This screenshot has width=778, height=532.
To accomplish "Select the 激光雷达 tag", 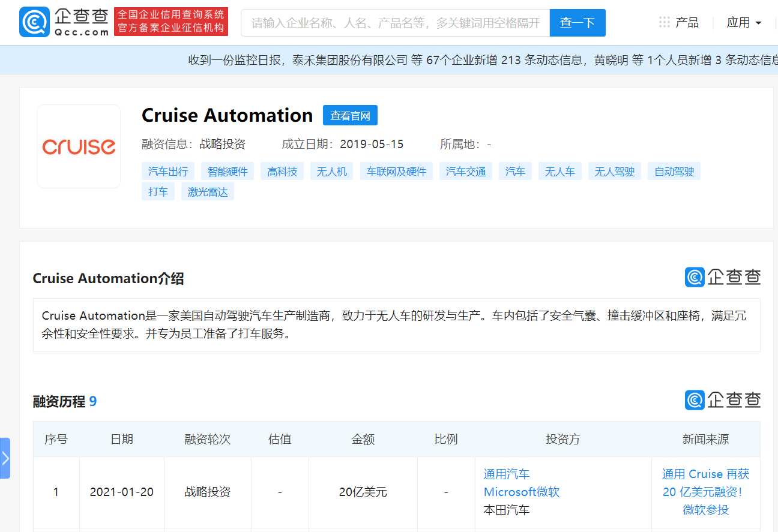I will coord(208,191).
